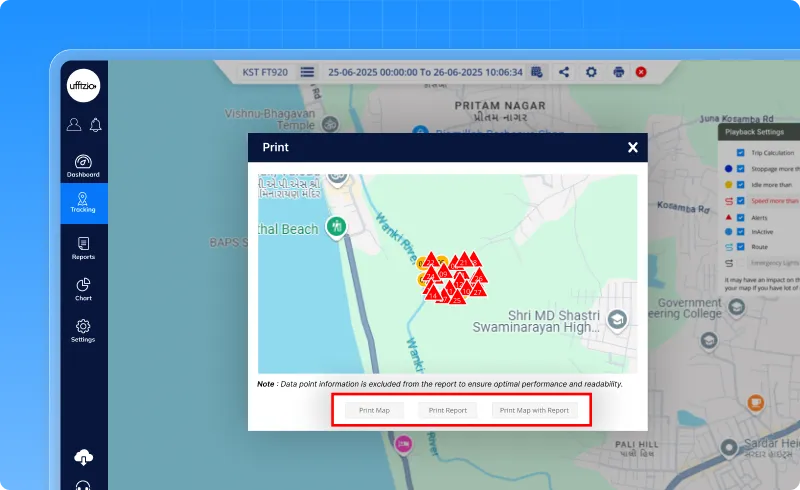Uncheck the Alerts checkbox
Image resolution: width=800 pixels, height=490 pixels.
pos(740,216)
